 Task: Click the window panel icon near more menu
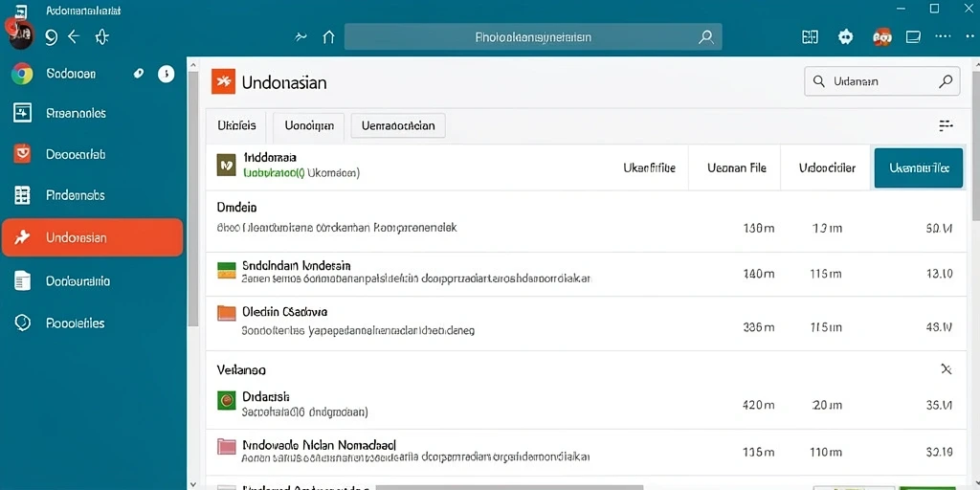913,37
